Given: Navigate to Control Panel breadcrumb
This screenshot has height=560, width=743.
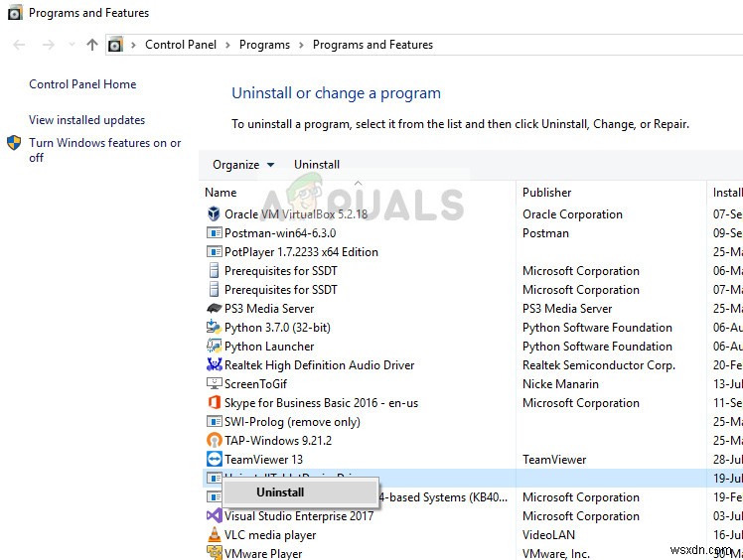Looking at the screenshot, I should [181, 45].
